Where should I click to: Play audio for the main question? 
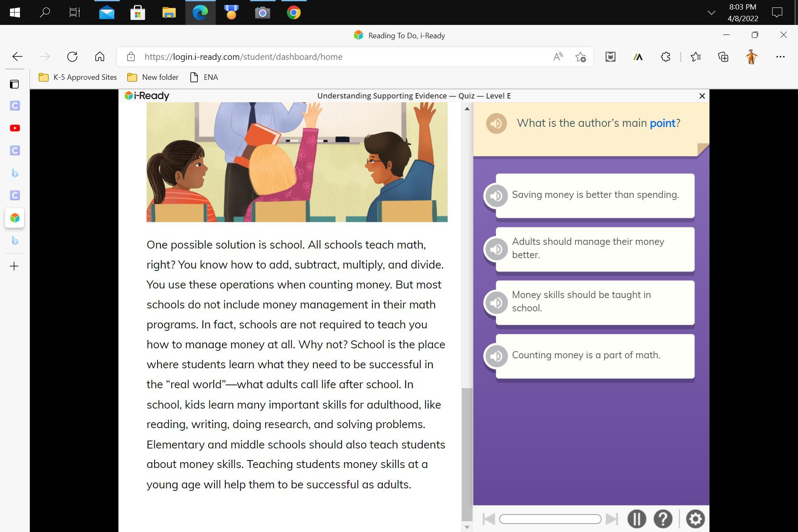coord(496,123)
